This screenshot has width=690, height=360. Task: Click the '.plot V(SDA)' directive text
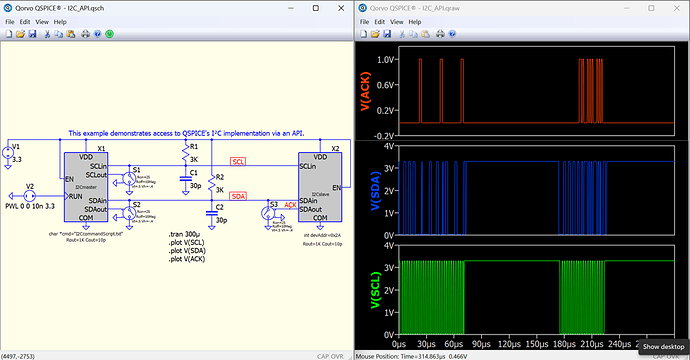(187, 251)
